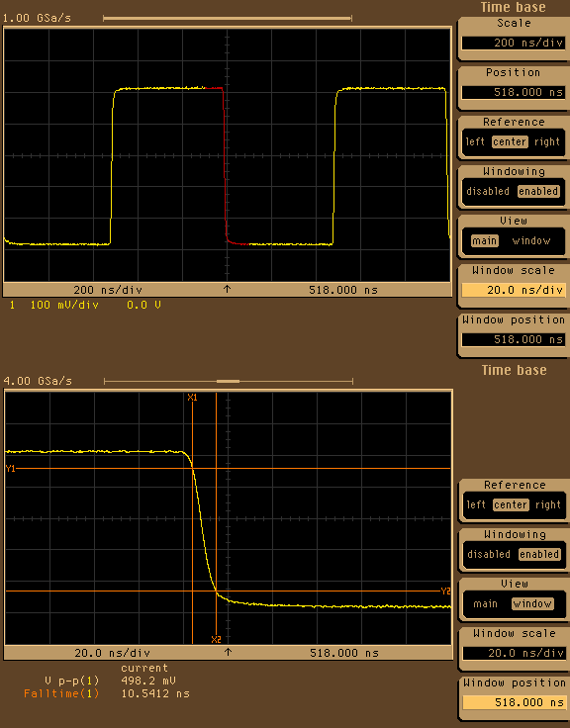
Task: Click the top Time base heading
Action: click(513, 8)
